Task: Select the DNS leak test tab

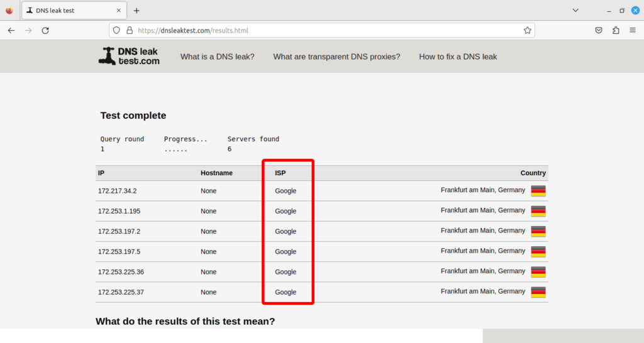Action: coord(74,11)
